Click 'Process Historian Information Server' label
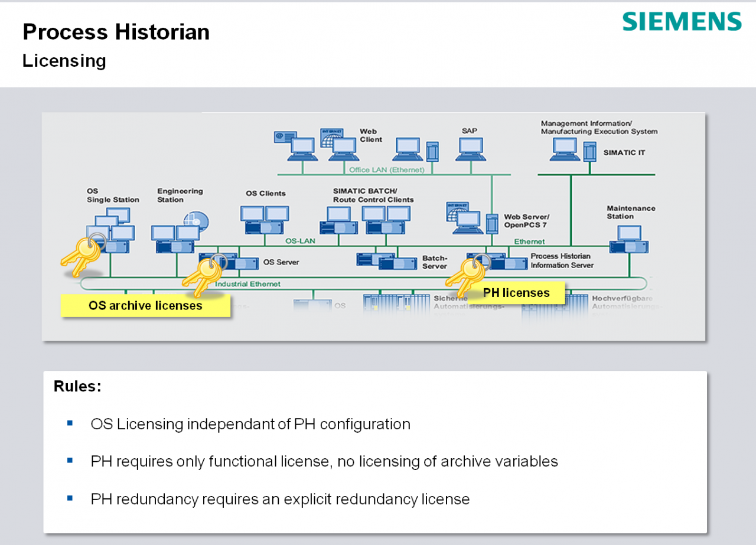Image resolution: width=756 pixels, height=545 pixels. (561, 260)
